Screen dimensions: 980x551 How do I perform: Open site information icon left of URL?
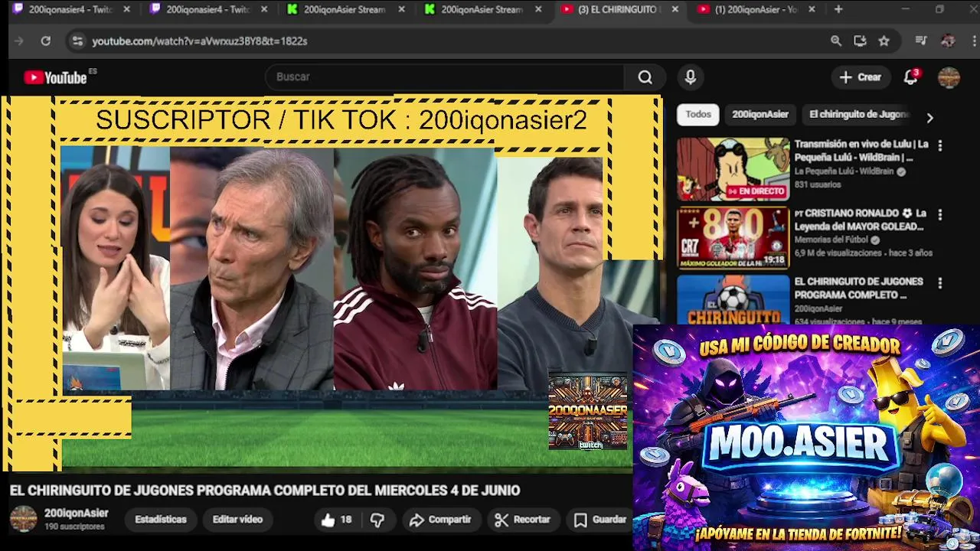[77, 41]
